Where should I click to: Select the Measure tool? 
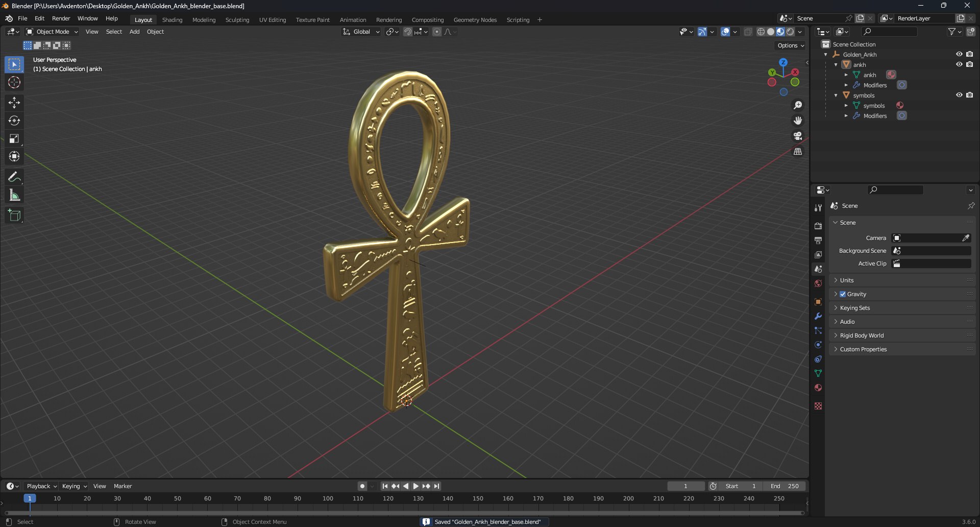point(14,195)
